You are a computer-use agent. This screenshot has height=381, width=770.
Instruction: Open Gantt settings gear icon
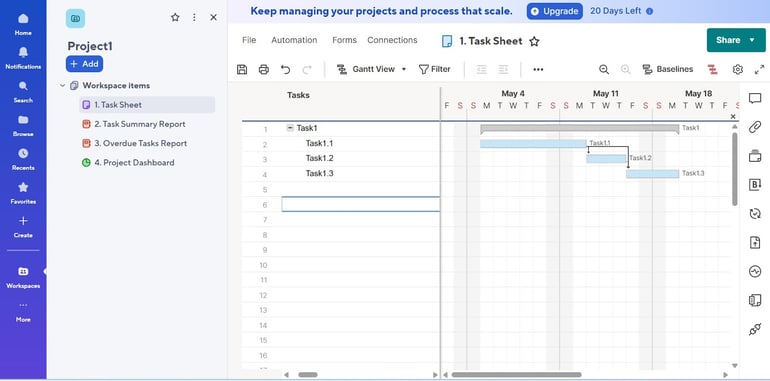(x=738, y=69)
